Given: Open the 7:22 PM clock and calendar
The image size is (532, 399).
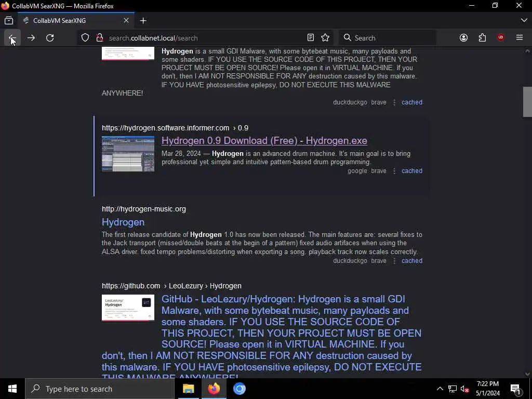Looking at the screenshot, I should 487,389.
